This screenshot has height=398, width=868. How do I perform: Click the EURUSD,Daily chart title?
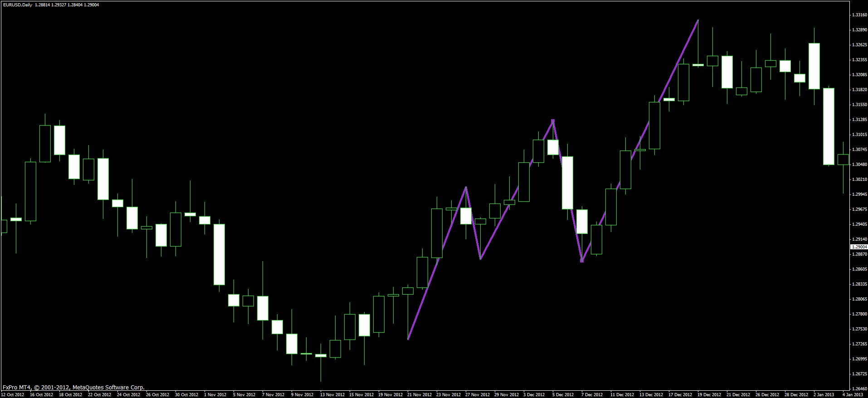click(17, 5)
